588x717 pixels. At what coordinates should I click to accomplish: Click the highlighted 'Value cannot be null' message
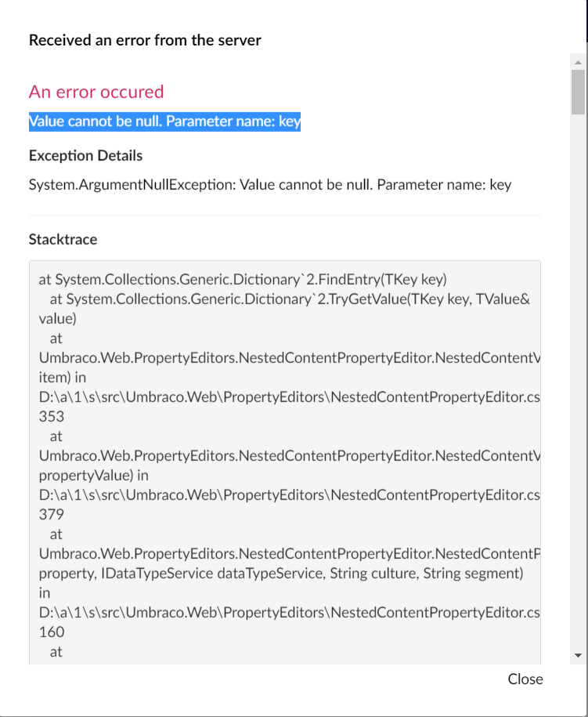tap(164, 121)
